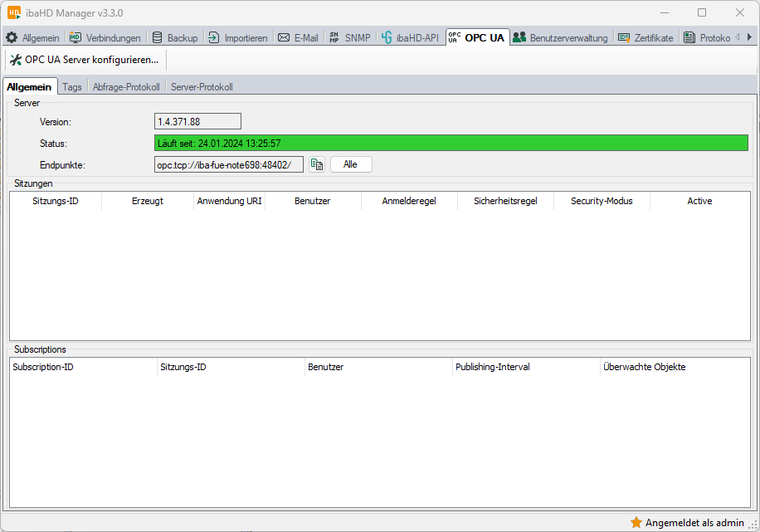Click the import arrow icon of Importieren

[214, 37]
